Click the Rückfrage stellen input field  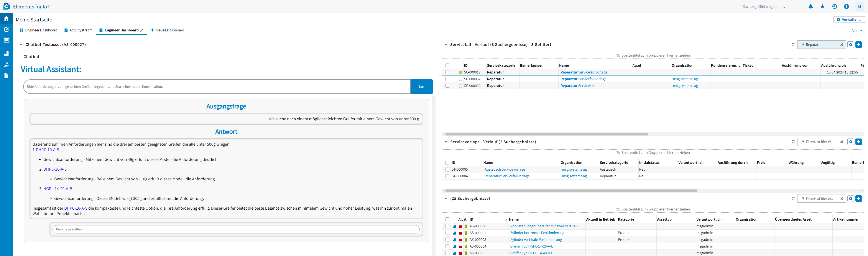pyautogui.click(x=236, y=229)
